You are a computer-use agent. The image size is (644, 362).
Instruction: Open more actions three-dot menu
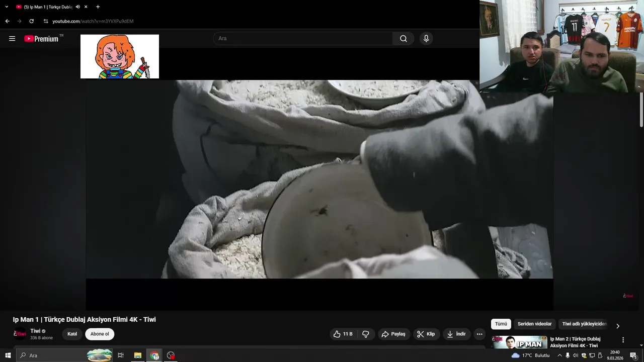click(x=479, y=334)
